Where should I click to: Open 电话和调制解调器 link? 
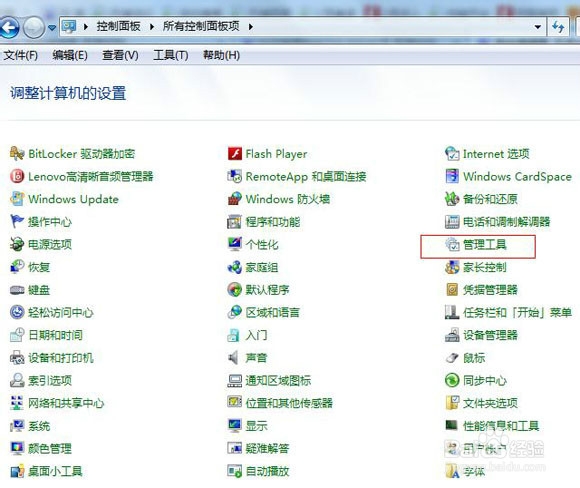coord(506,222)
